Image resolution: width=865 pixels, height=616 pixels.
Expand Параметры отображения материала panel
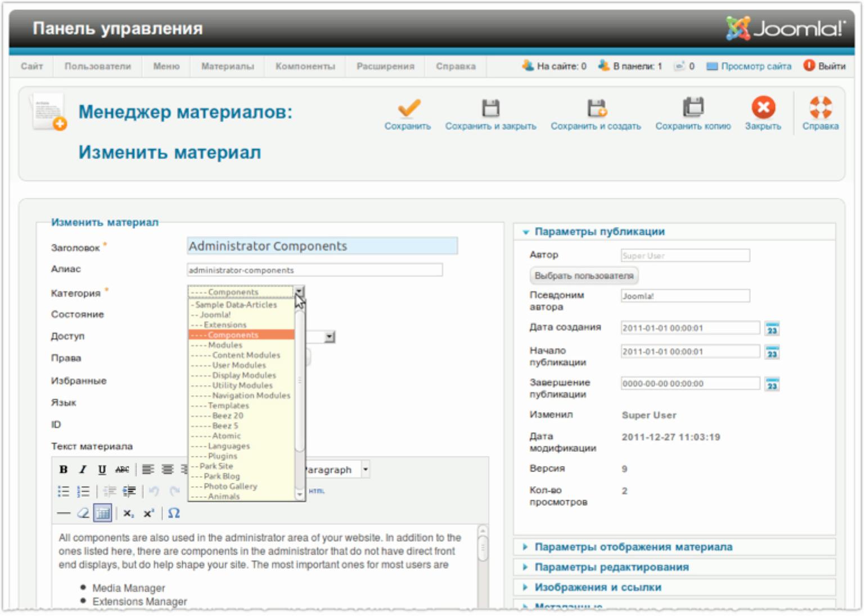(x=633, y=547)
